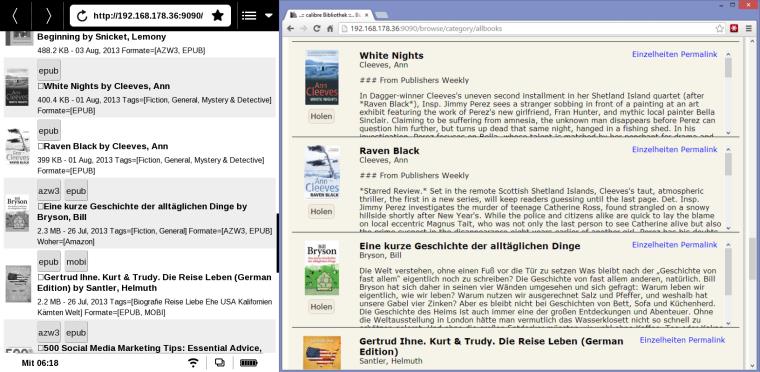Tap 'White Nights by Cleeves, Ann' on e-reader
The height and width of the screenshot is (372, 760).
click(x=107, y=86)
